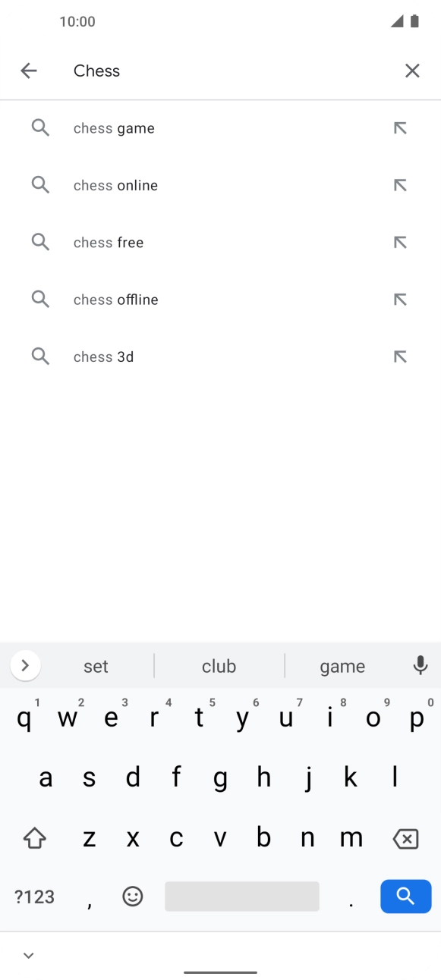Select the 'set' word suggestion
Viewport: 441px width, 980px height.
(x=96, y=665)
